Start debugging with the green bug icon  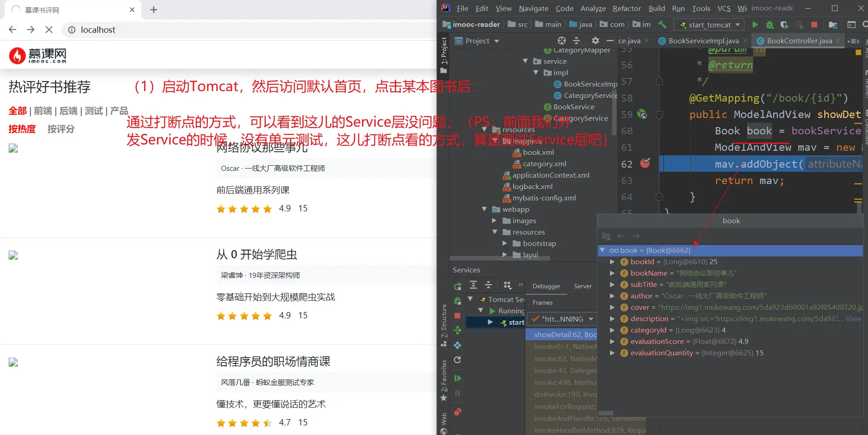click(770, 25)
